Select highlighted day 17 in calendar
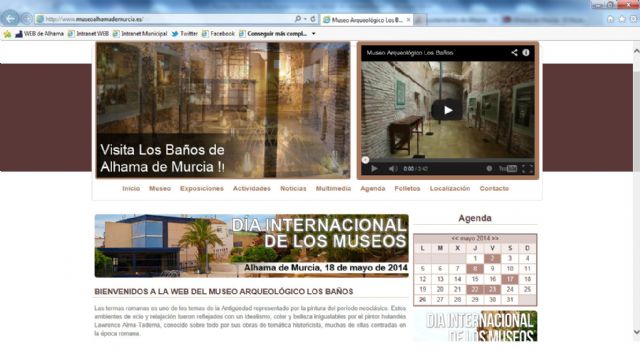 point(510,279)
